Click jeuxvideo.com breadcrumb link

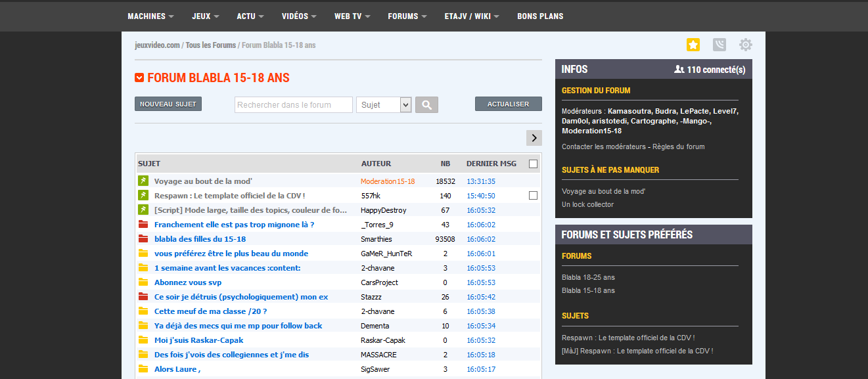tap(157, 45)
